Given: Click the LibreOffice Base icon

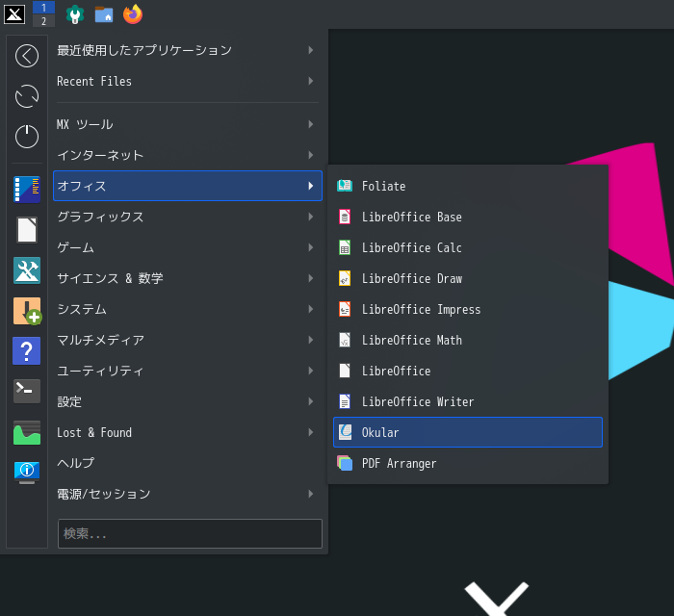Looking at the screenshot, I should (345, 217).
